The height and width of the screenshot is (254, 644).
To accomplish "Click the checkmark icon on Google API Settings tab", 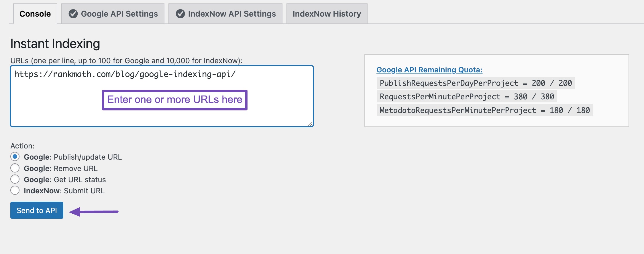I will [73, 14].
